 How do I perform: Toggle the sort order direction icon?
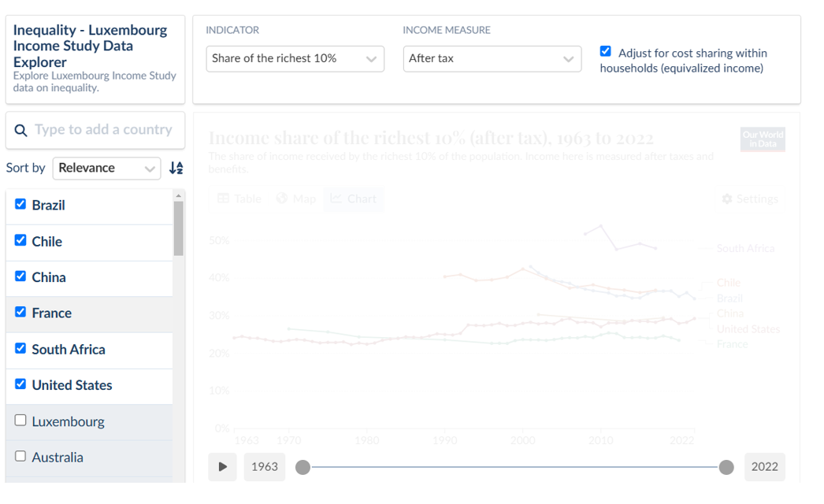[176, 168]
